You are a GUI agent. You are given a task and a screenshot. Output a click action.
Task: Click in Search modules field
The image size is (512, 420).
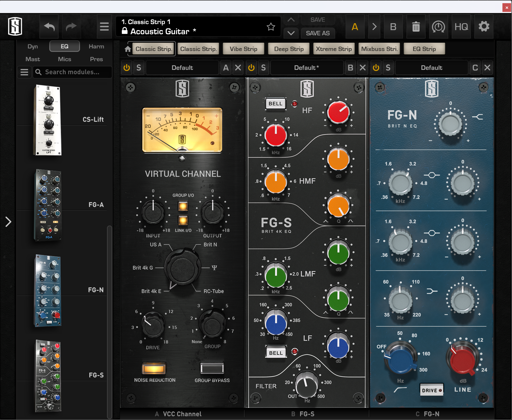(x=72, y=72)
